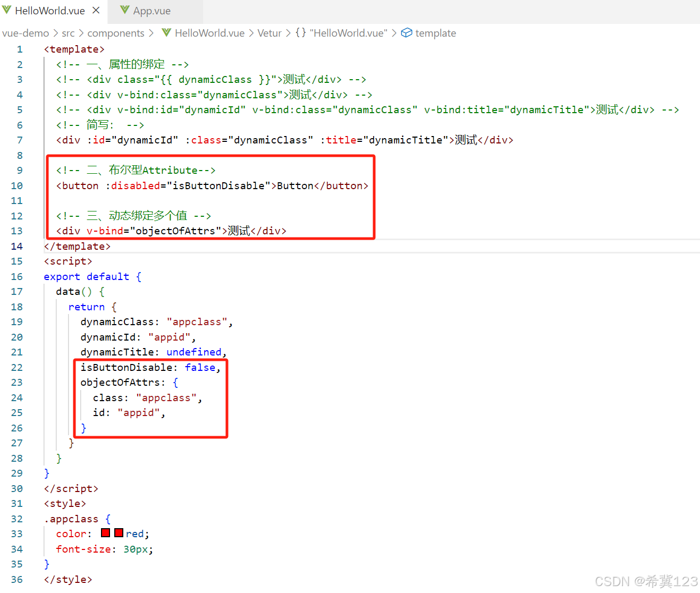The height and width of the screenshot is (593, 700).
Task: Click the Vue icon on HelloWorld.vue tab
Action: click(x=7, y=10)
